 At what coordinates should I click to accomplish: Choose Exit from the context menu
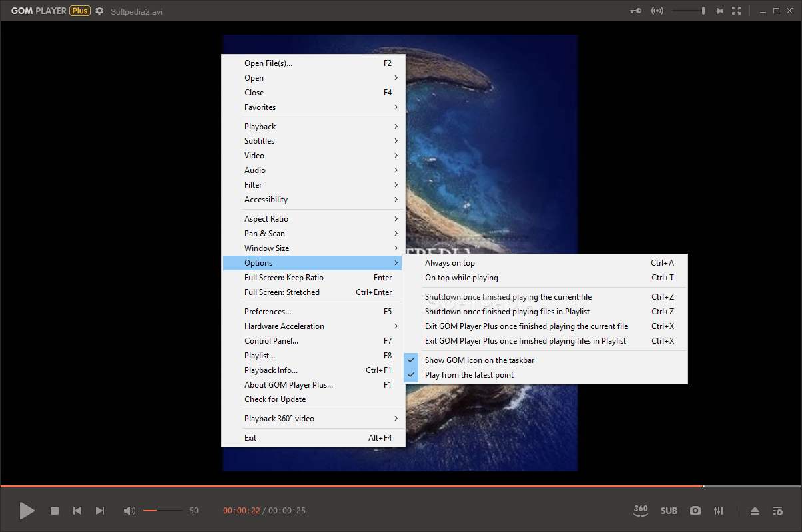[313, 438]
